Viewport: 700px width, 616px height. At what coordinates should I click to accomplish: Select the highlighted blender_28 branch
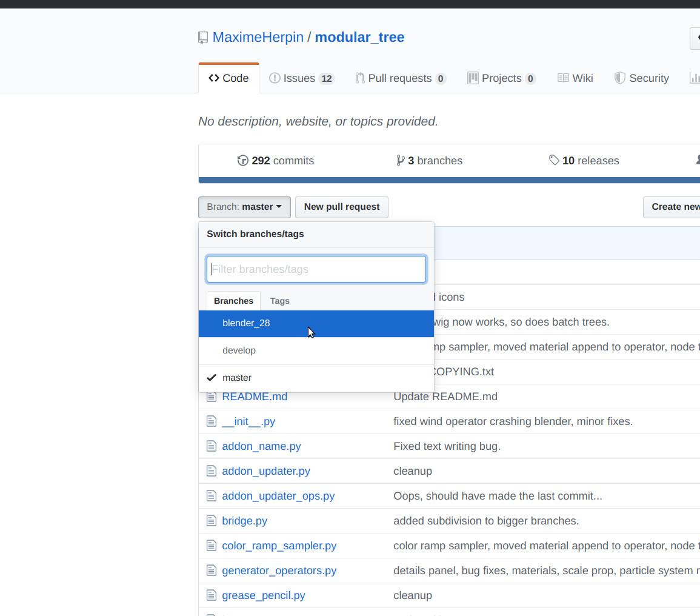pyautogui.click(x=246, y=323)
